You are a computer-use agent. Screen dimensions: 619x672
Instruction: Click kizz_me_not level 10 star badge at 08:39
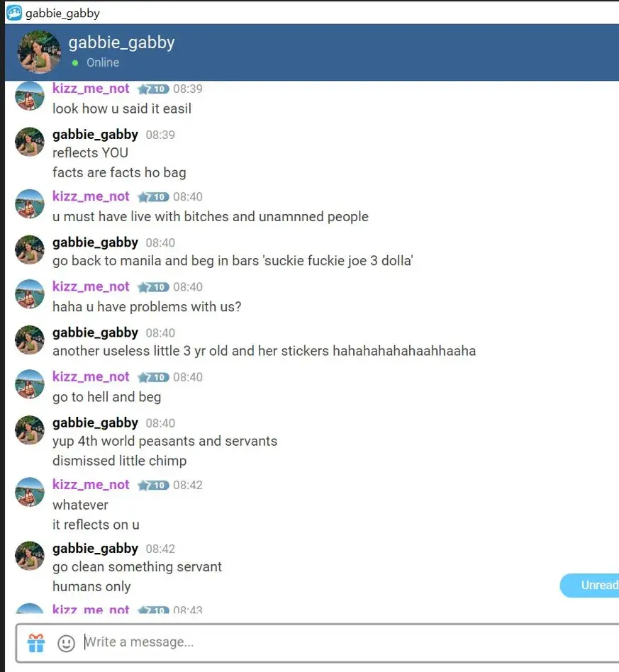pos(153,89)
